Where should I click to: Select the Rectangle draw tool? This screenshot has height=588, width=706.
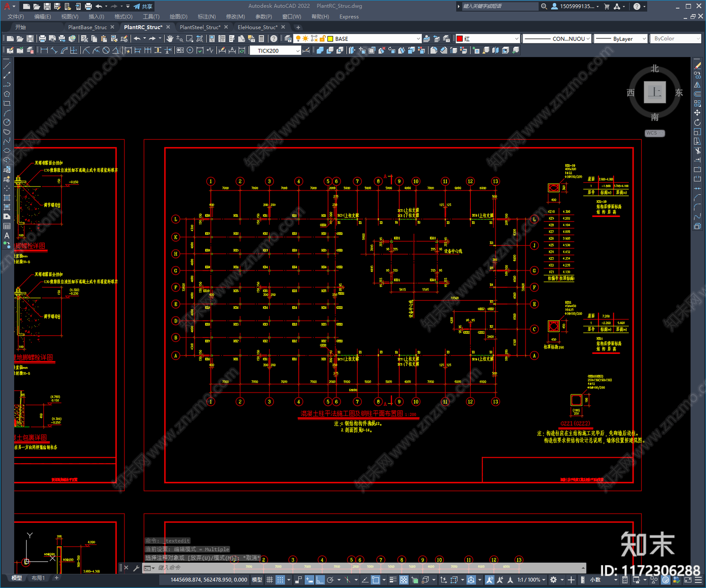tap(7, 104)
